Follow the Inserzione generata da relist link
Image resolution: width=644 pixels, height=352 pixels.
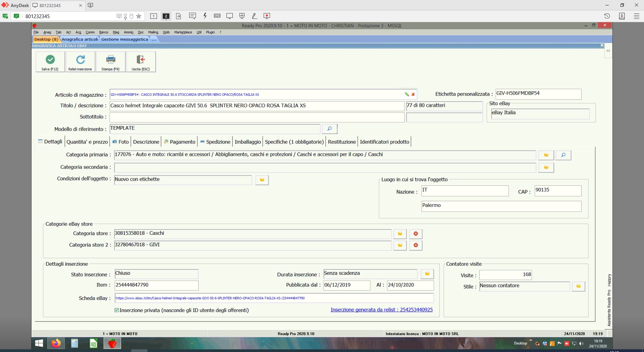(x=382, y=310)
